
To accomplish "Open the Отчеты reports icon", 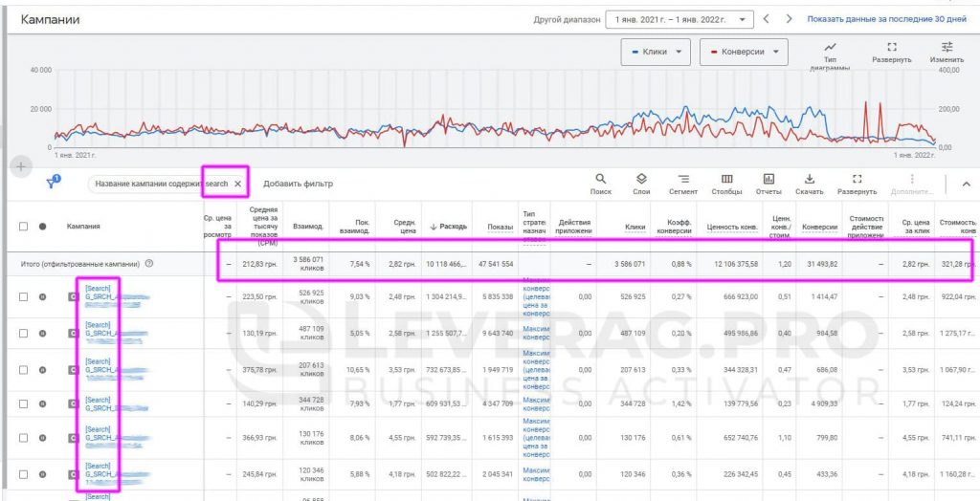I will tap(768, 185).
